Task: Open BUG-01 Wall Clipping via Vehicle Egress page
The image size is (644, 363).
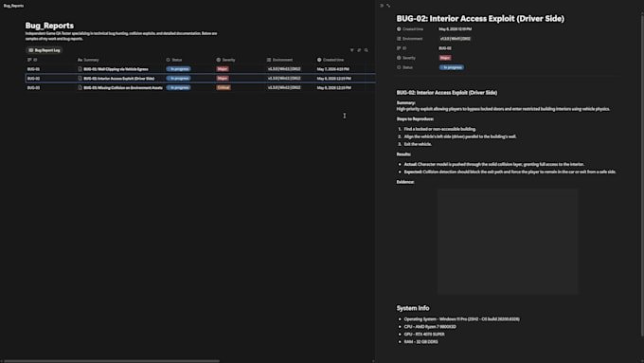Action: tap(116, 69)
